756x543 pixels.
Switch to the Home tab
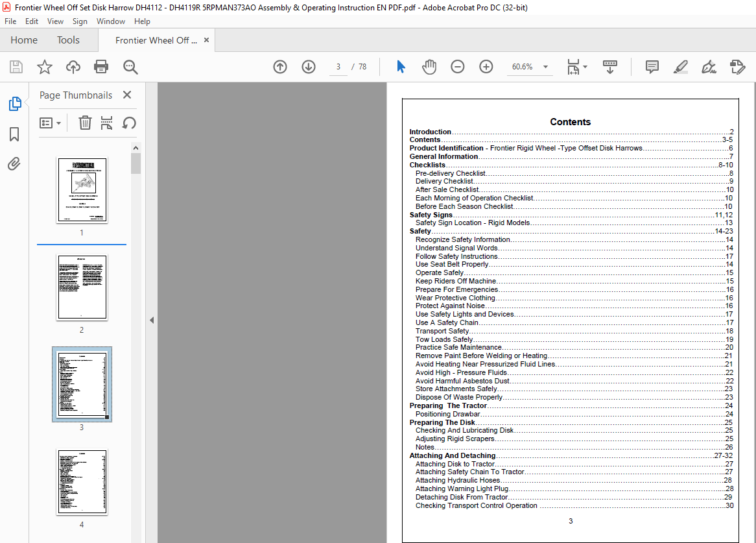point(23,40)
